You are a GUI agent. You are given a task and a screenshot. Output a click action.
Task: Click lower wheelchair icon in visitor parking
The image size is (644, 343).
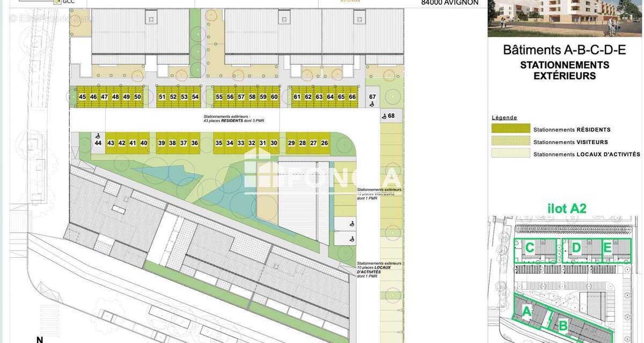(352, 238)
